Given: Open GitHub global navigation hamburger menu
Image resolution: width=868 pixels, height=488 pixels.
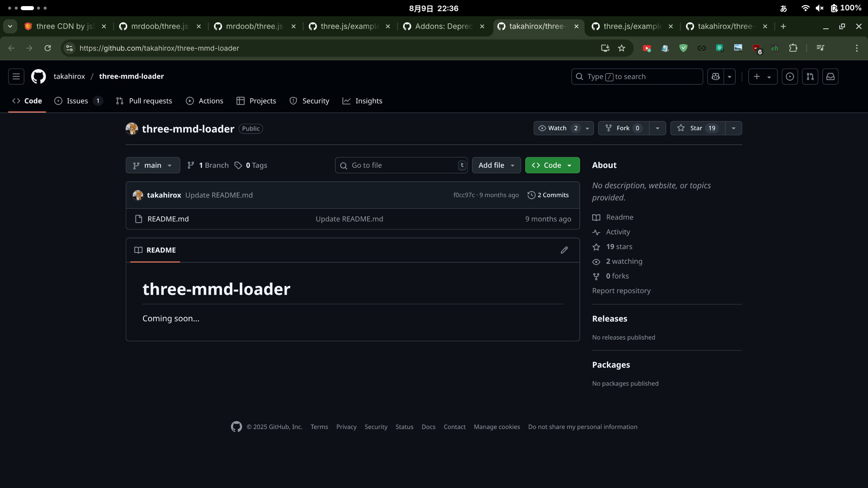Looking at the screenshot, I should pyautogui.click(x=16, y=77).
